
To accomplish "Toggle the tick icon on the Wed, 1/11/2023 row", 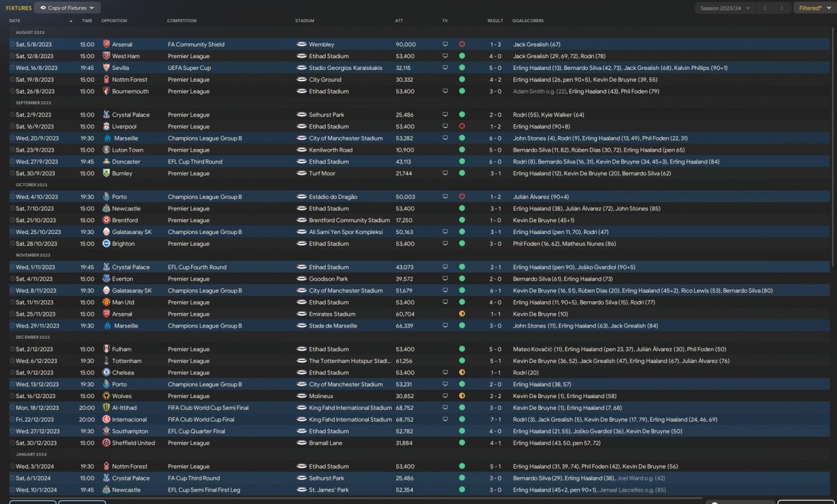I will point(12,267).
